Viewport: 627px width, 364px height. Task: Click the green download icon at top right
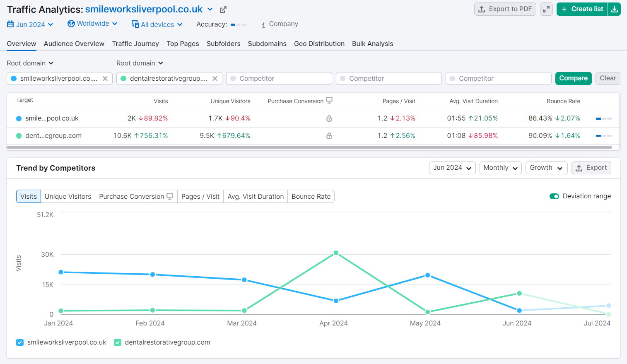pyautogui.click(x=615, y=9)
